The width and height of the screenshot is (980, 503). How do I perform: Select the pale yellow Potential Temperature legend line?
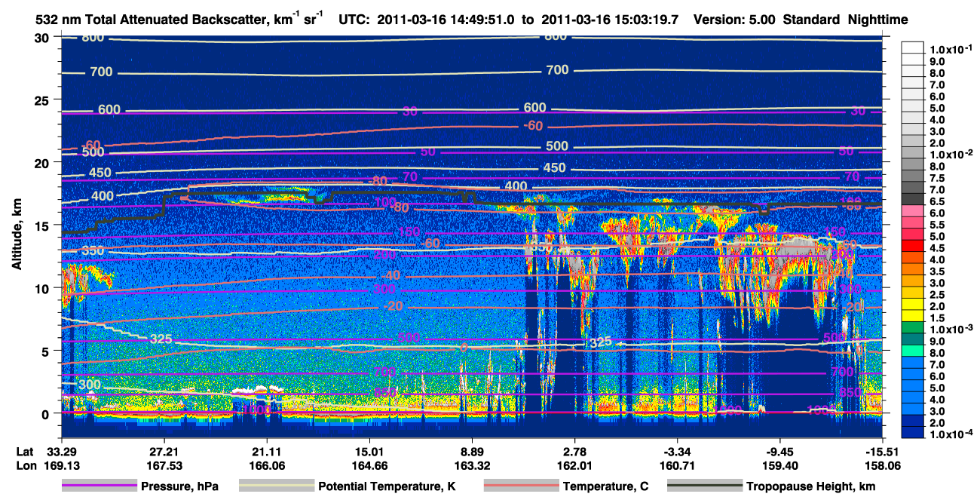point(277,486)
